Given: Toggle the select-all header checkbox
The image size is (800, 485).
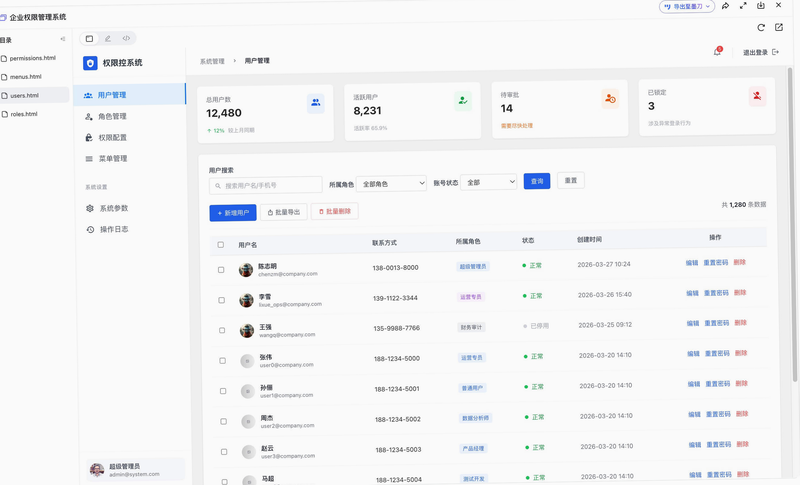Looking at the screenshot, I should click(220, 245).
